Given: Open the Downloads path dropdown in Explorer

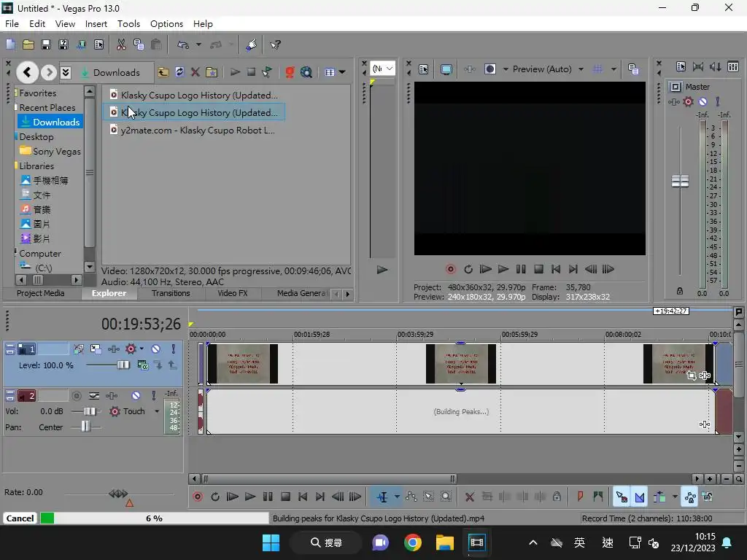Looking at the screenshot, I should pos(66,72).
